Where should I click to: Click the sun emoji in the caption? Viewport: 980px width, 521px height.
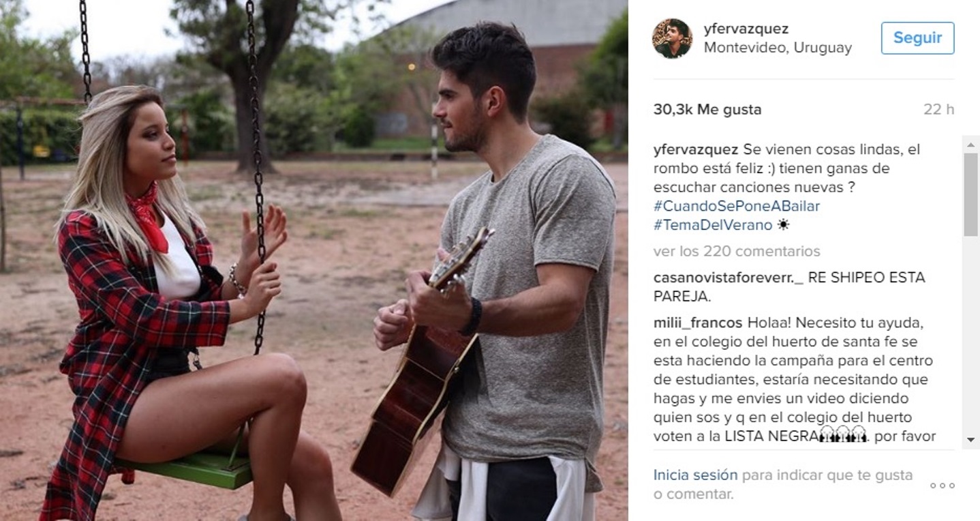point(783,225)
